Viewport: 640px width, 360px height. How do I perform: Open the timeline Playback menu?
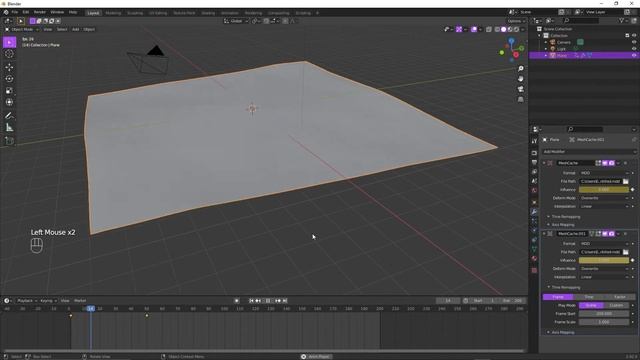pos(26,301)
